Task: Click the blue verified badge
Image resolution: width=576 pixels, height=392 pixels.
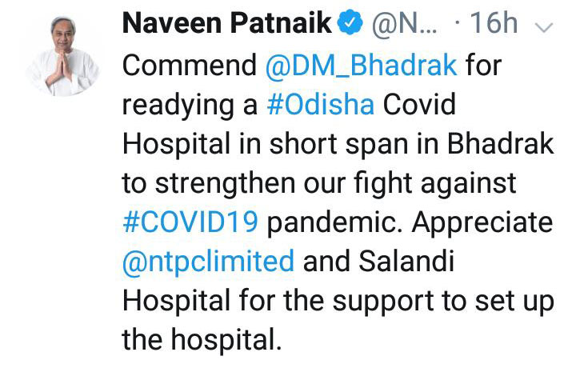Action: click(x=348, y=25)
